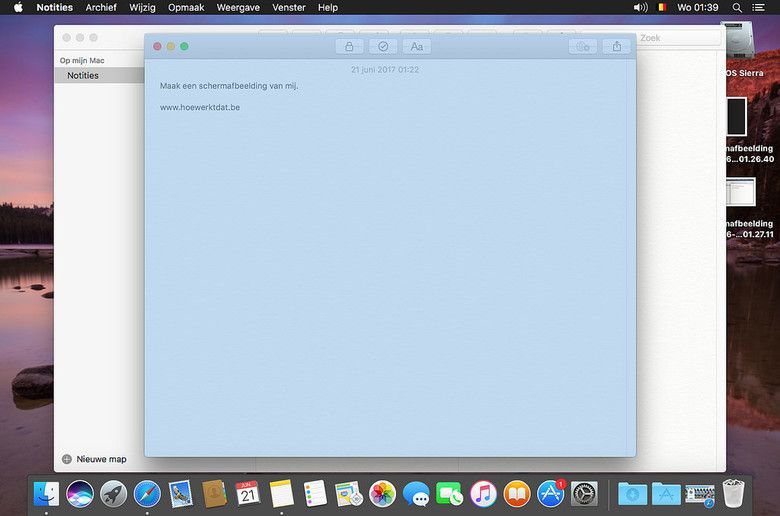This screenshot has height=516, width=780.
Task: Open the Trash in the Dock
Action: (733, 494)
